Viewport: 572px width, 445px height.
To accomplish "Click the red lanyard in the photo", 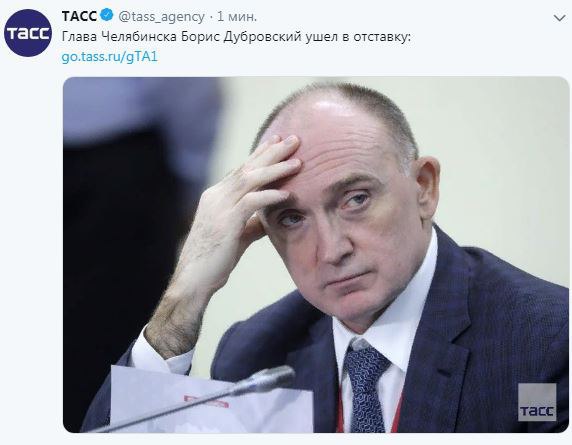I will coord(341,410).
